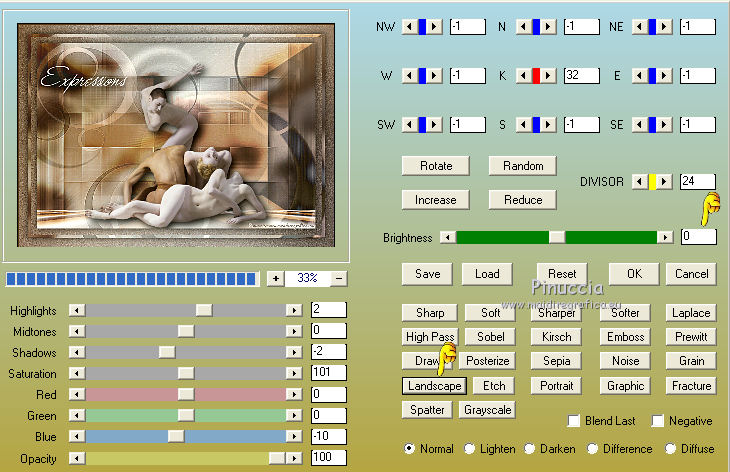Zoom out preview with minus button
This screenshot has width=730, height=472.
click(x=339, y=278)
